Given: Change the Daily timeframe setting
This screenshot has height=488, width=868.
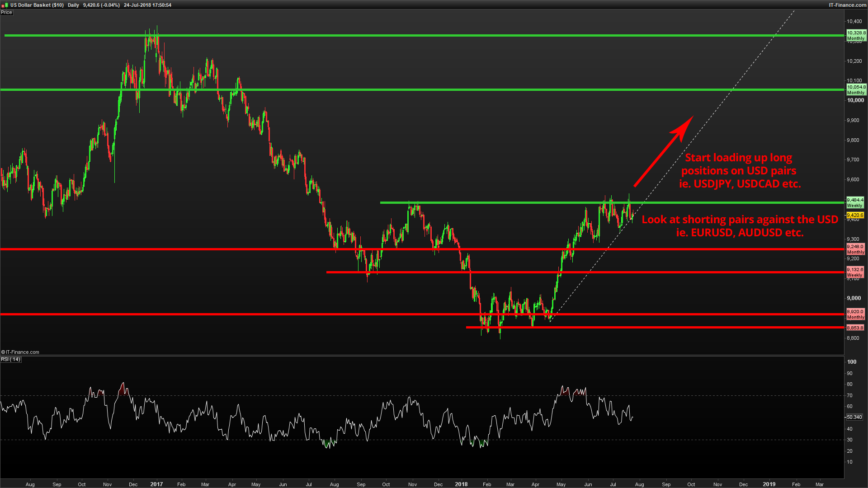Looking at the screenshot, I should (73, 5).
